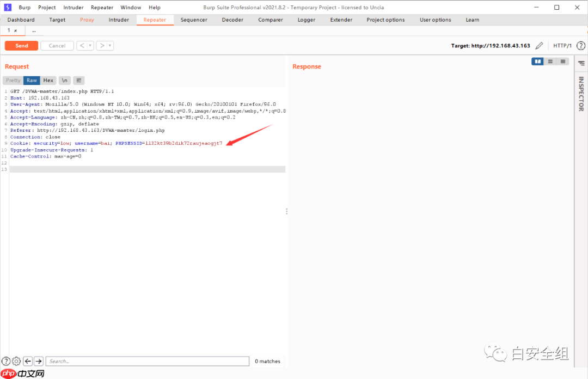
Task: Select top-bottom layout icon
Action: (x=550, y=61)
